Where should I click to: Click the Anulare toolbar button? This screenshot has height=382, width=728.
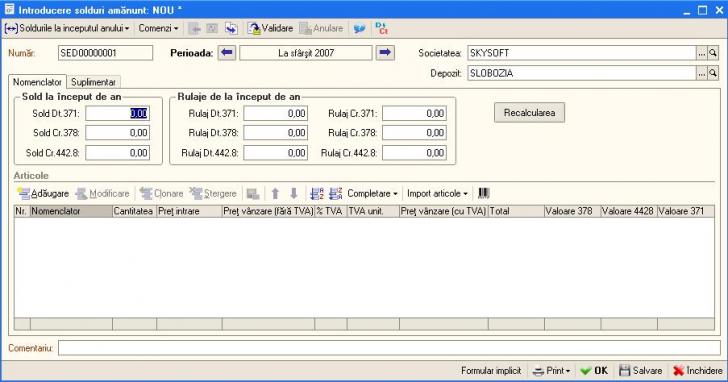[321, 28]
